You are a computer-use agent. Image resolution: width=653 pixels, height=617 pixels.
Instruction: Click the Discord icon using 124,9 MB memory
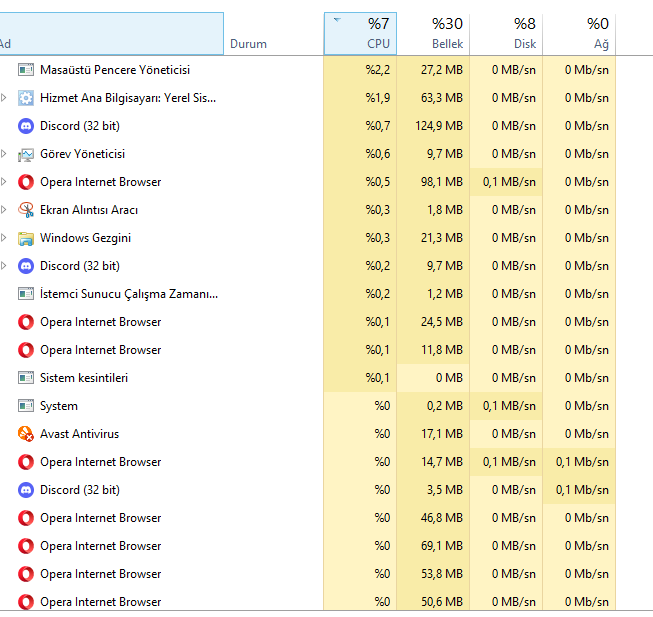26,126
